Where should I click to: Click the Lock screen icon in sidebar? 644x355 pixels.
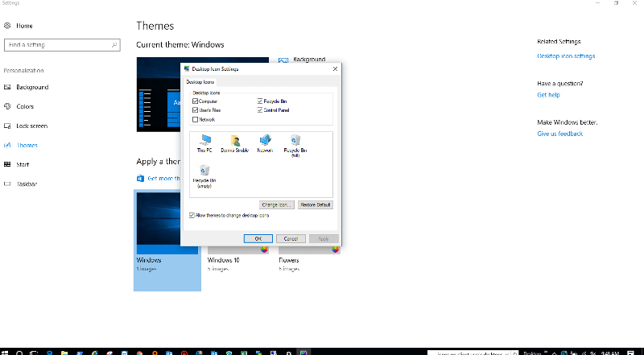(7, 126)
